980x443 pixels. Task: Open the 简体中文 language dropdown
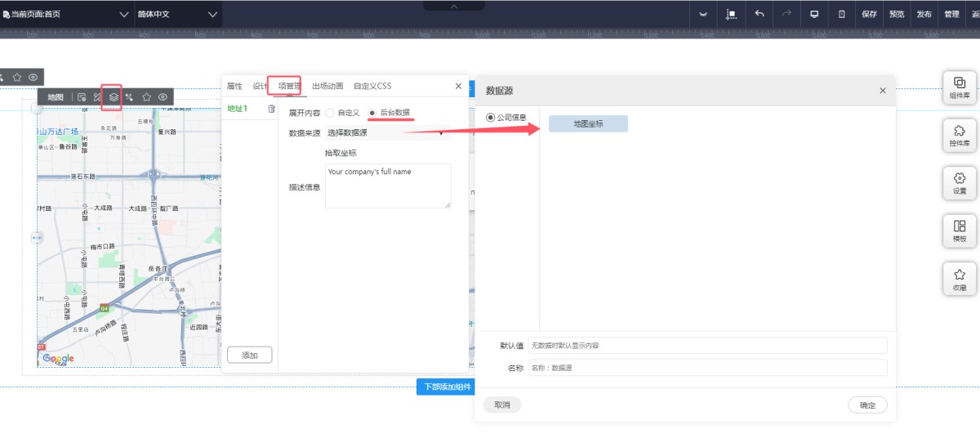tap(177, 14)
